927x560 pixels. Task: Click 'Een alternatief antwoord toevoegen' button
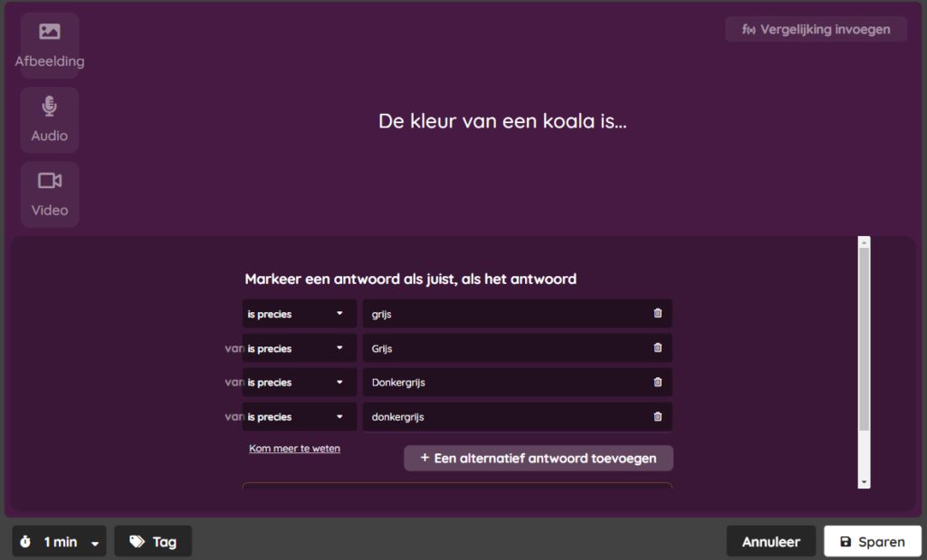click(539, 459)
